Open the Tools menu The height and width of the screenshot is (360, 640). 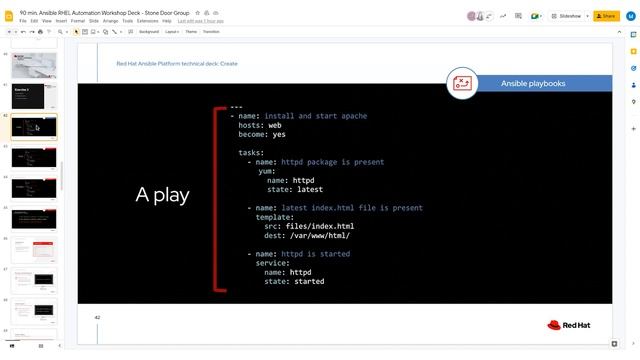[x=128, y=21]
